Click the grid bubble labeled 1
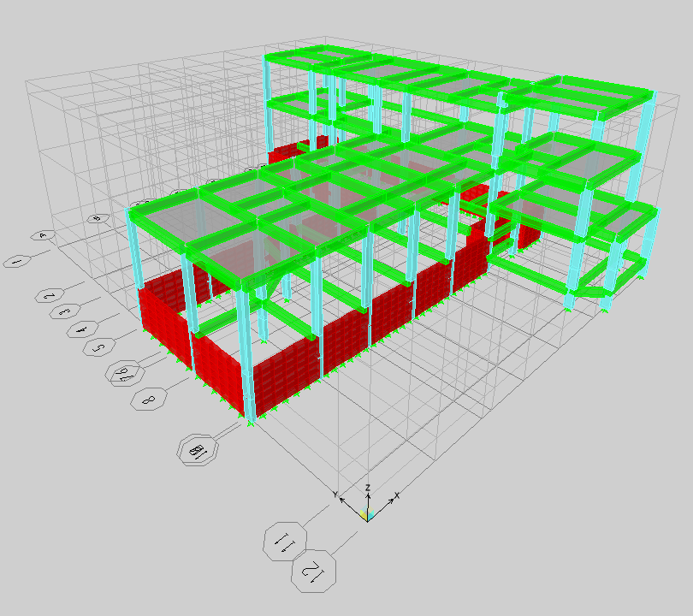The image size is (693, 616). pyautogui.click(x=16, y=261)
